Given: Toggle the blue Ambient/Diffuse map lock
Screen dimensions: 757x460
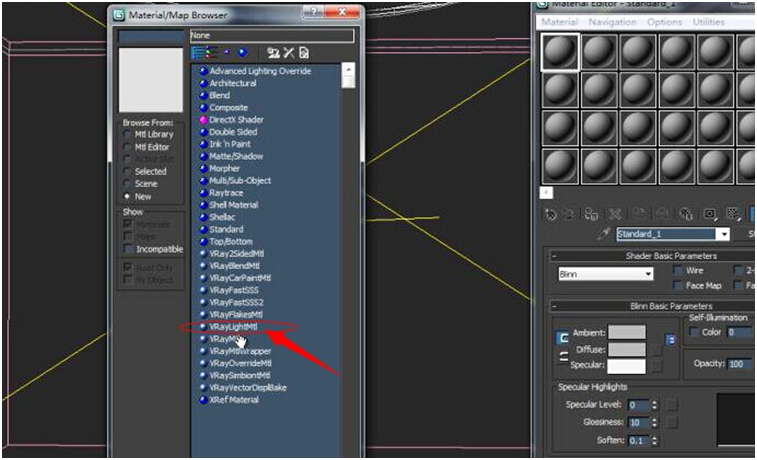Looking at the screenshot, I should coord(671,340).
